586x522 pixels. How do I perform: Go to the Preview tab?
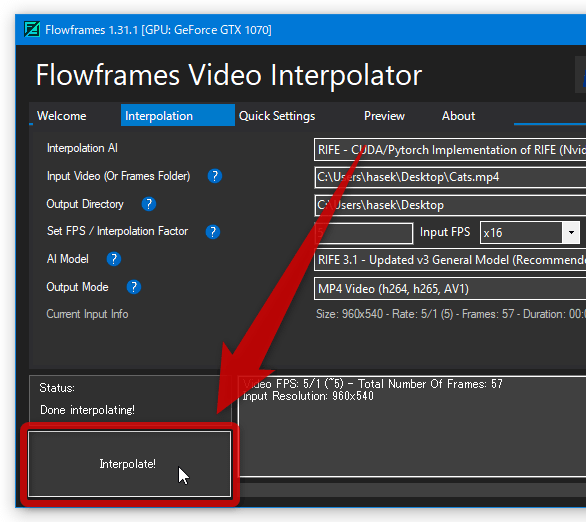click(384, 116)
